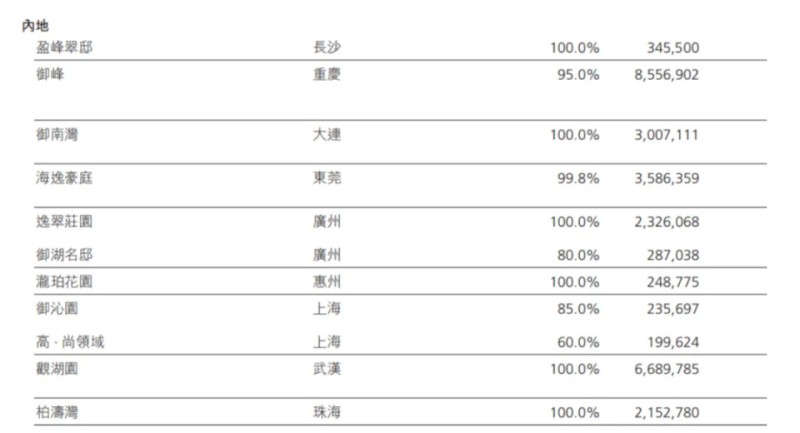Click the property name 海逸豪庭

click(65, 179)
